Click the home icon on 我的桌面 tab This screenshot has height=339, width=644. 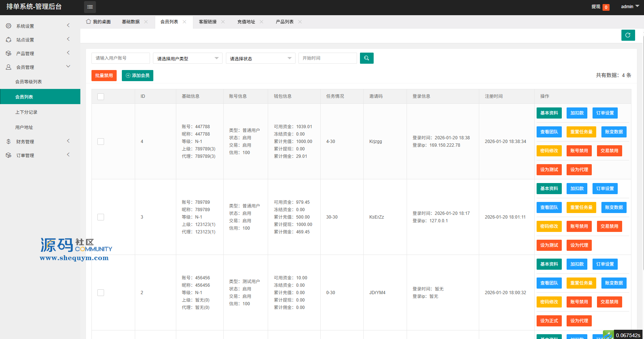(x=89, y=21)
